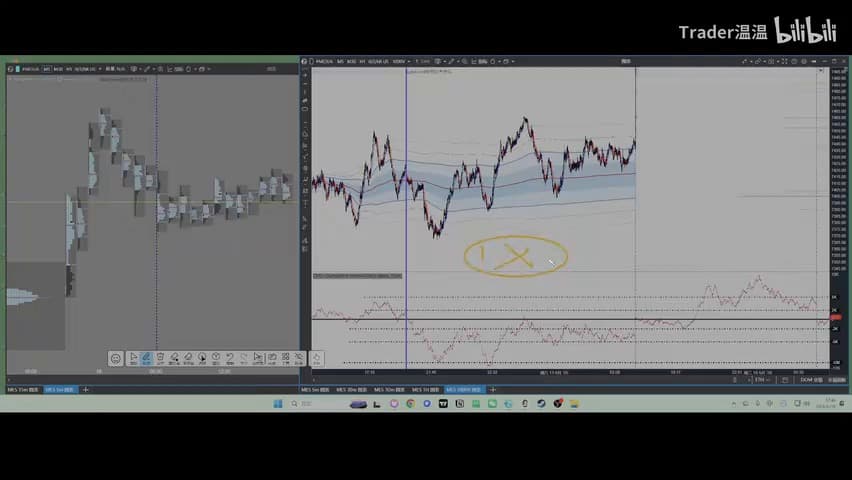Click the folder icon in annotation toolbar
The height and width of the screenshot is (480, 852).
pos(272,358)
